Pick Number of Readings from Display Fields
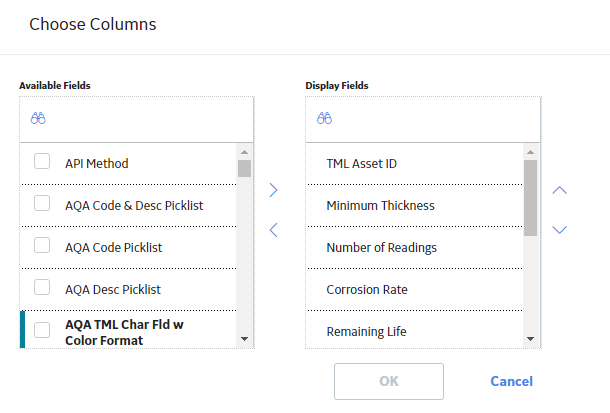This screenshot has height=413, width=610. (415, 248)
